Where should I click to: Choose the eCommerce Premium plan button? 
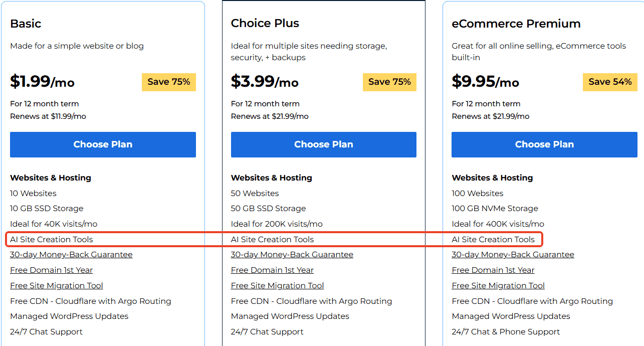(544, 144)
